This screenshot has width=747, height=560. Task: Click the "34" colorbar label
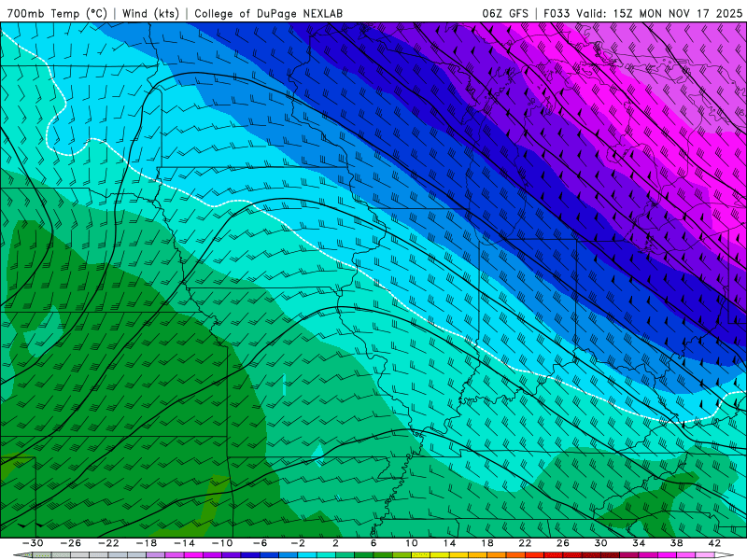tap(639, 543)
